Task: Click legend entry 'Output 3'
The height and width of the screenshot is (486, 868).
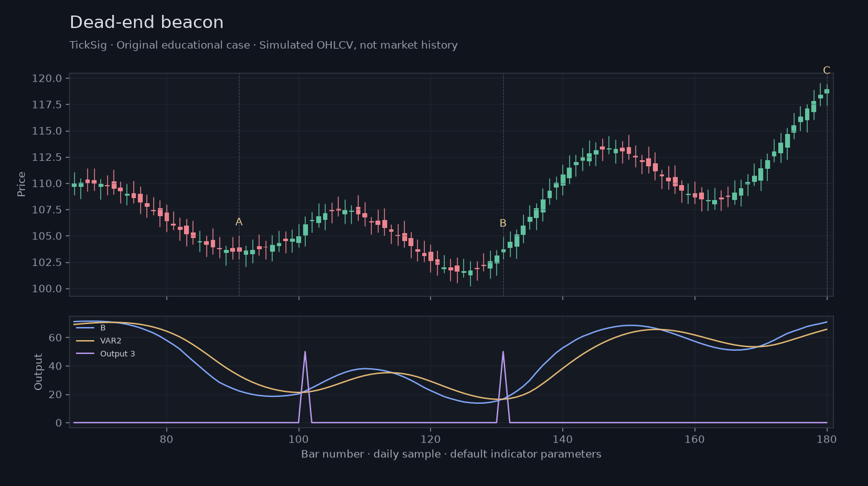Action: (117, 354)
